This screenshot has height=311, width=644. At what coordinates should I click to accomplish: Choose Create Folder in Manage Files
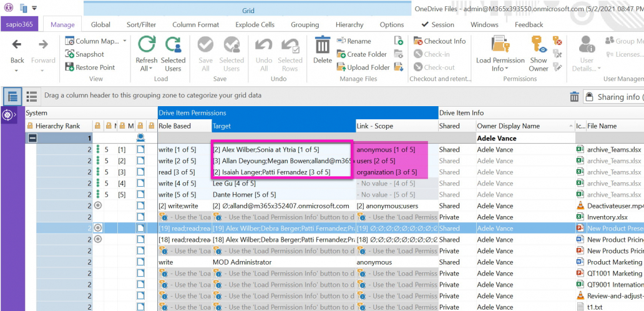tap(361, 54)
